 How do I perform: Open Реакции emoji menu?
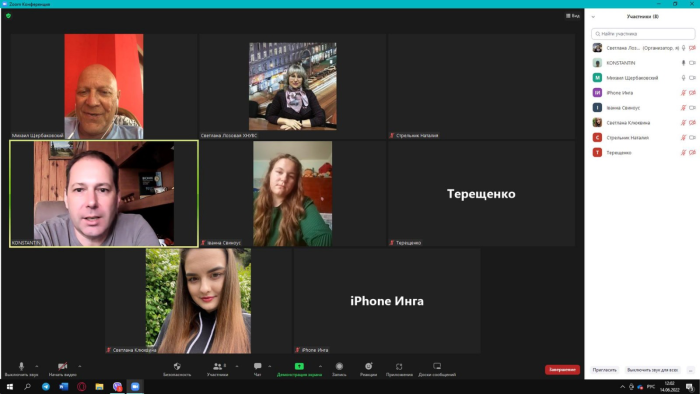[x=368, y=369]
